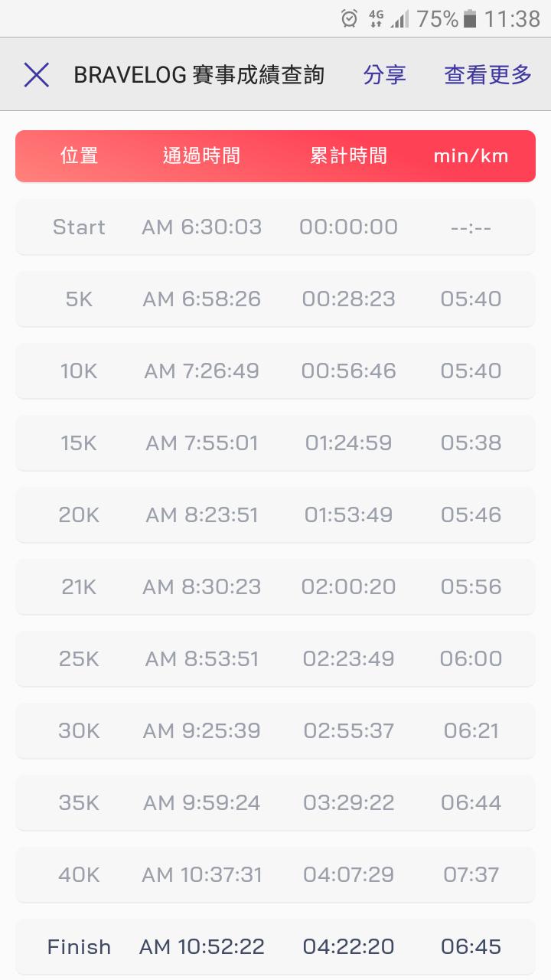Open the 21K half-marathon split row
The image size is (551, 980).
tap(275, 587)
